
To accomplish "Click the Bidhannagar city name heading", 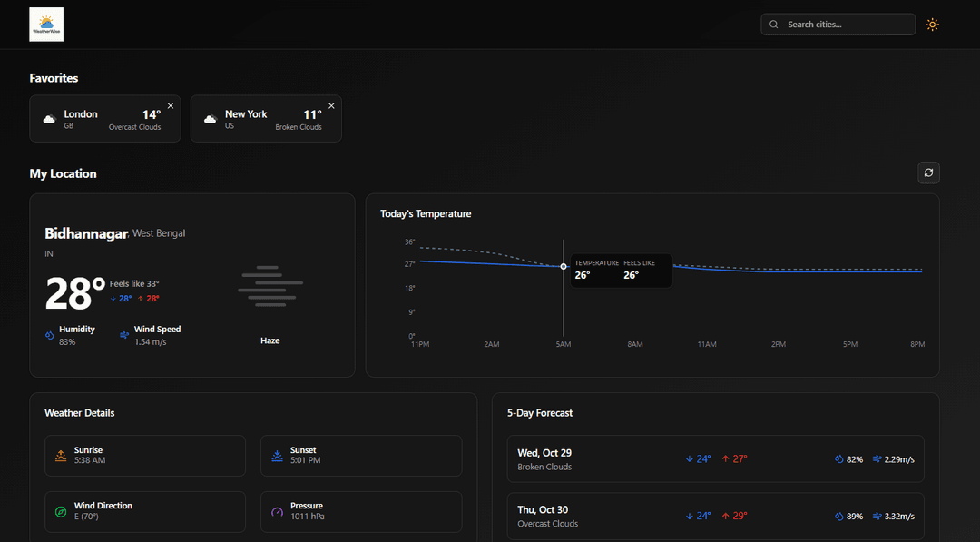I will [86, 233].
